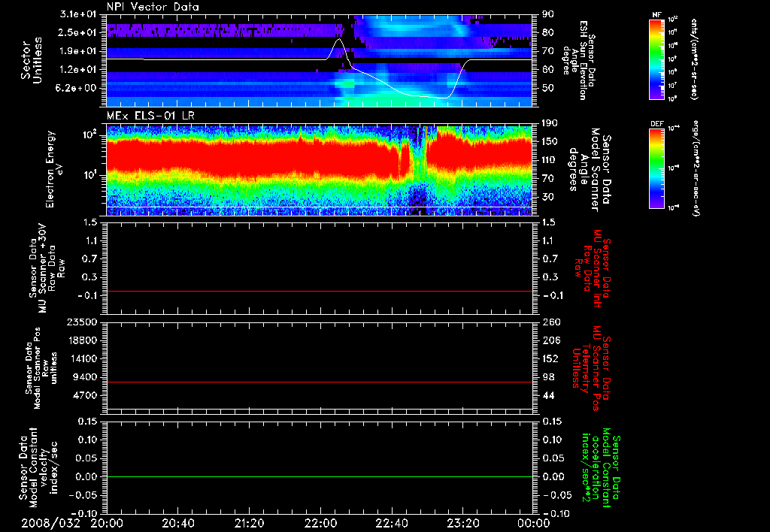Screen dimensions: 770x532
Task: Click the 'DEF' color bar heading
Action: click(x=656, y=124)
